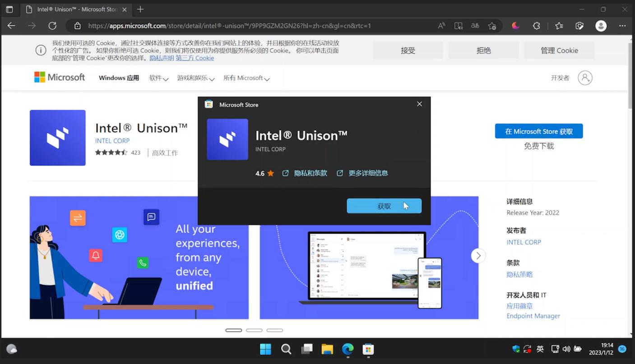The height and width of the screenshot is (364, 635).
Task: Open the browser profile avatar
Action: point(601,26)
